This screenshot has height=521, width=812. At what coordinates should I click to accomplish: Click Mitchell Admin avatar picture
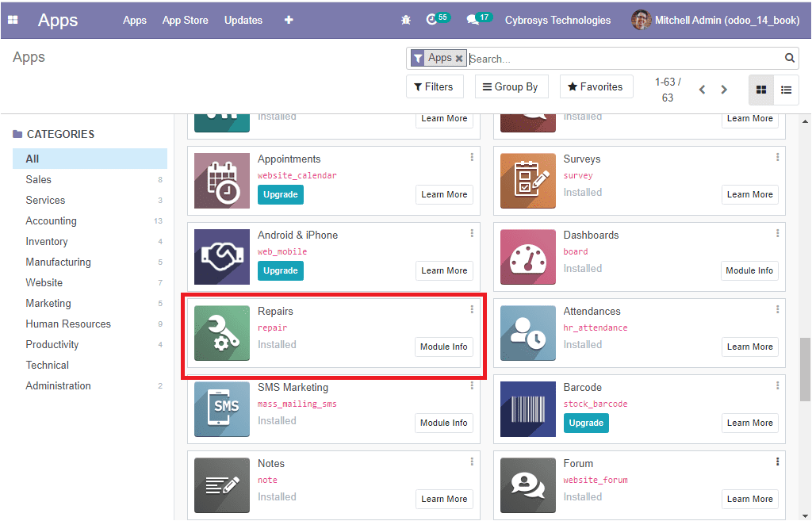[641, 20]
